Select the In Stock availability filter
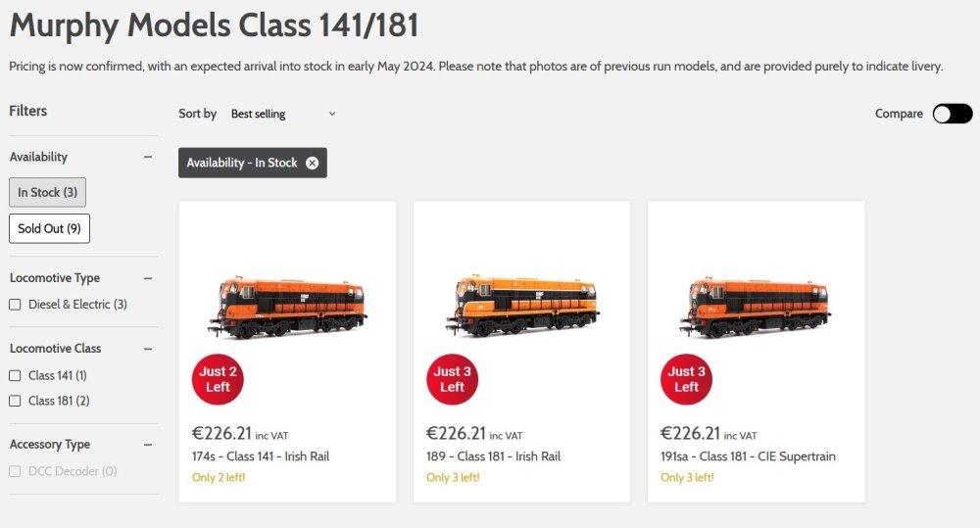This screenshot has width=980, height=528. (x=47, y=193)
